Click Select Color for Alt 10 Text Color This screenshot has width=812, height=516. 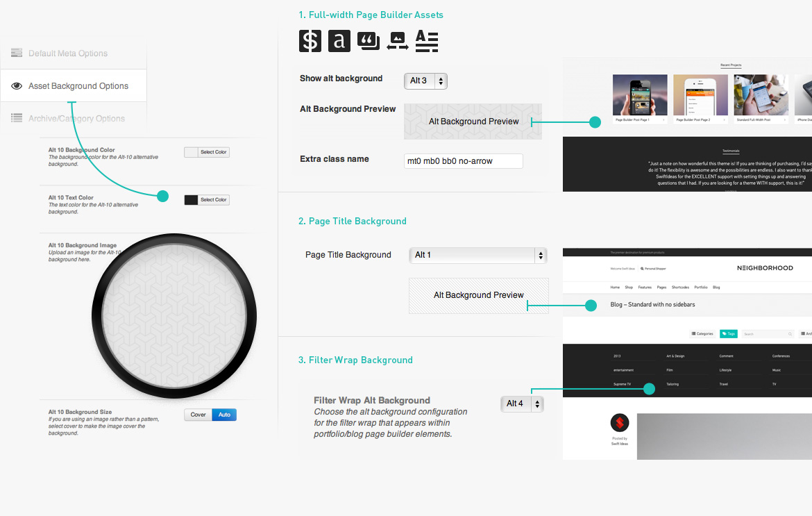click(213, 200)
